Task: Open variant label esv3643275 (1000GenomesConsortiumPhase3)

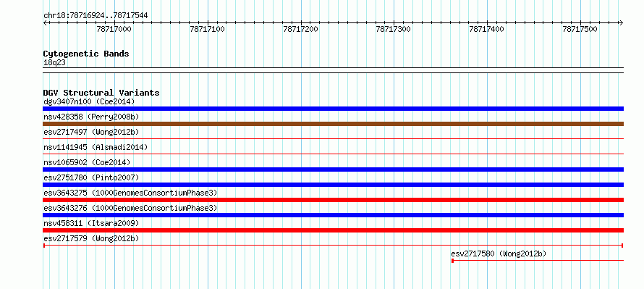Action: (130, 193)
